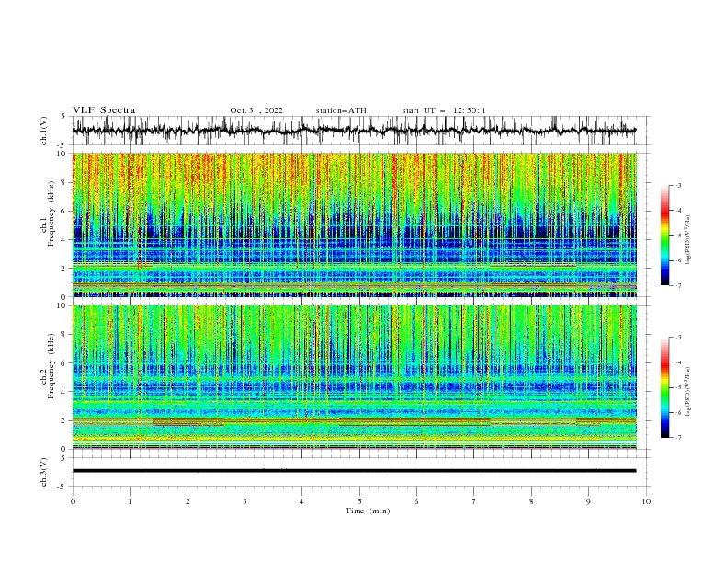Click the "-3" tick on the upper colorbar
The width and height of the screenshot is (728, 563).
[x=678, y=185]
